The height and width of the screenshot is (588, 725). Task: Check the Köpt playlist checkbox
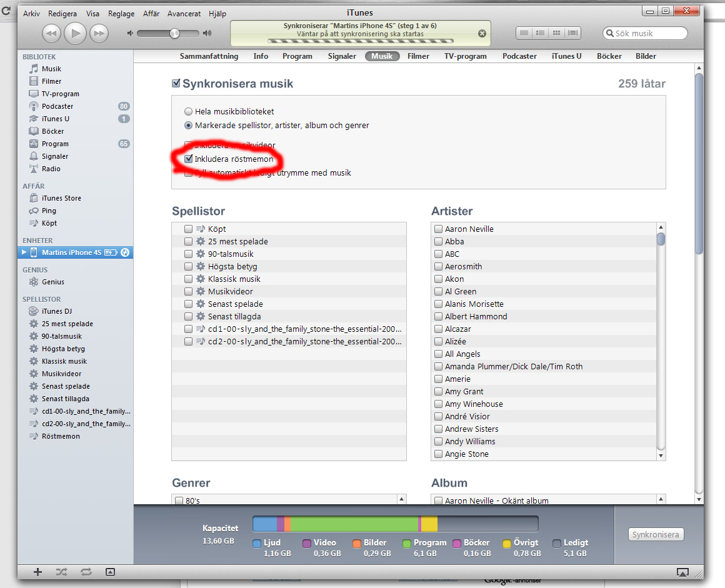pos(188,229)
